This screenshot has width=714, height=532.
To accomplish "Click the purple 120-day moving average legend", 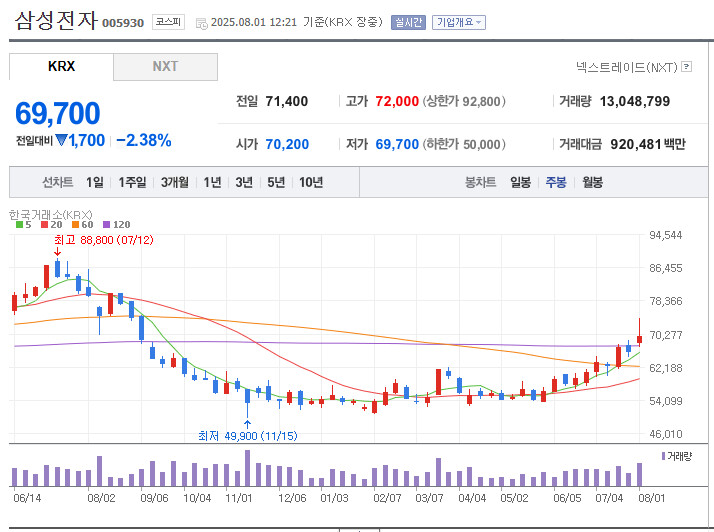I will pos(116,225).
